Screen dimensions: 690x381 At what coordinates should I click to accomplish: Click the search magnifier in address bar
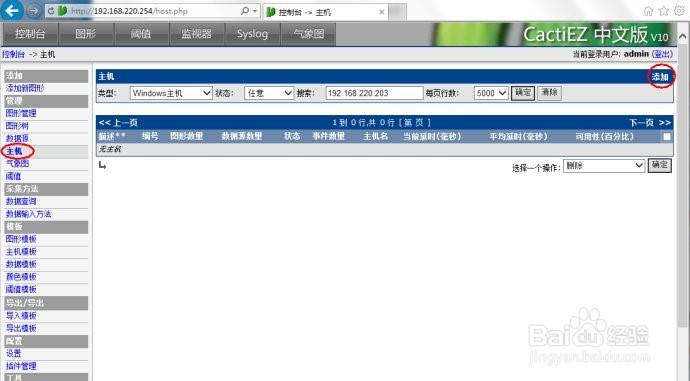[245, 11]
